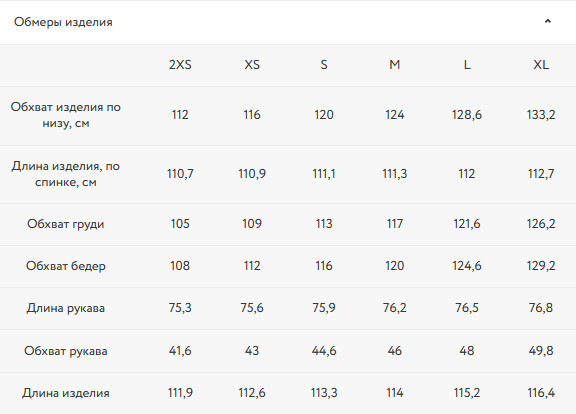Select the L size column header

click(x=467, y=65)
